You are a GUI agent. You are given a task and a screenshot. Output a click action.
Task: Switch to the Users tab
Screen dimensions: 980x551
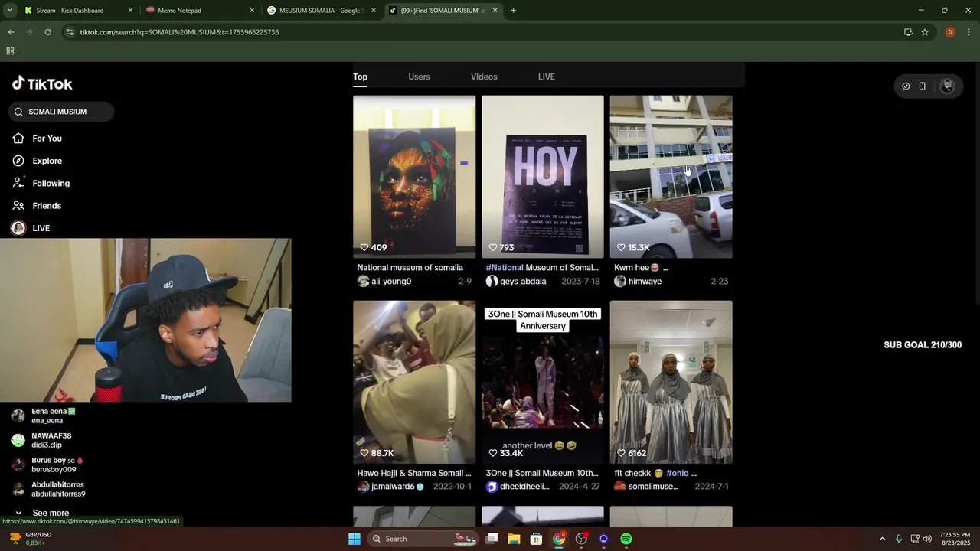pyautogui.click(x=419, y=77)
